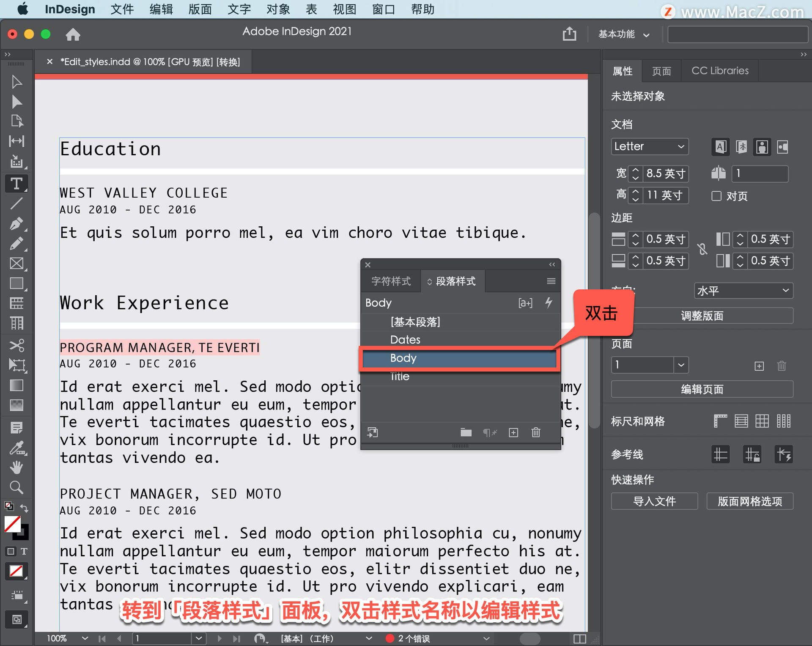Select the Direct Selection arrow tool

coord(16,102)
